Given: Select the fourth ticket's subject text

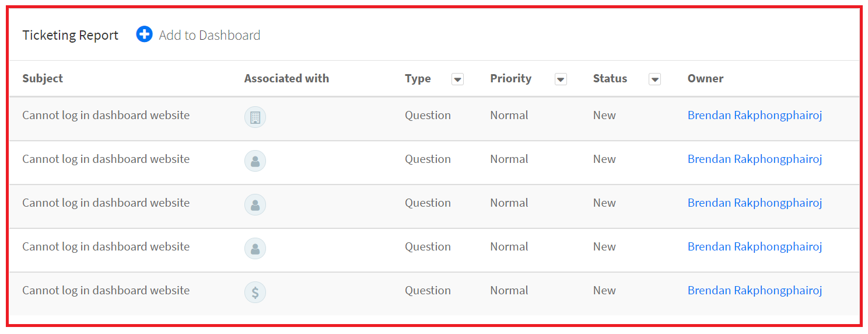Looking at the screenshot, I should (x=106, y=246).
